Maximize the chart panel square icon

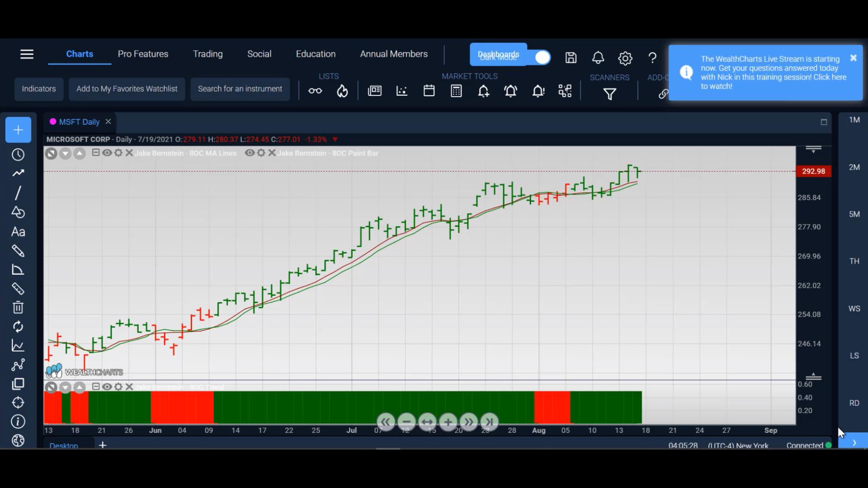[824, 122]
